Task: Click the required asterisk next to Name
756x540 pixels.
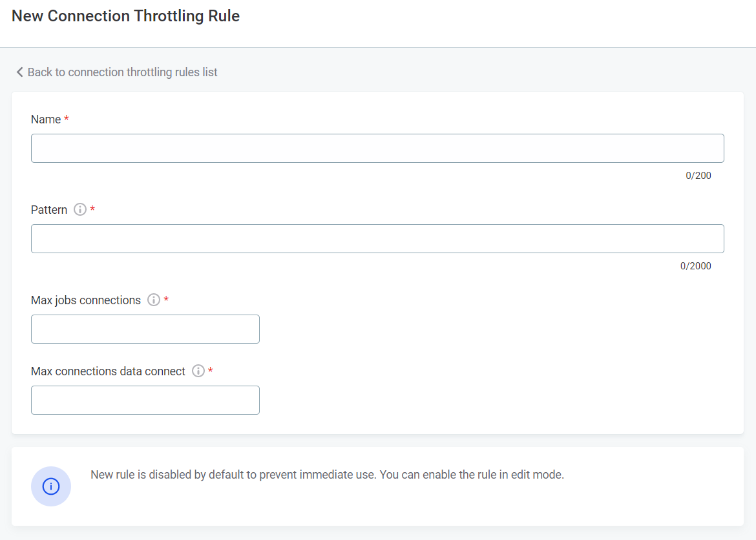Action: 67,118
